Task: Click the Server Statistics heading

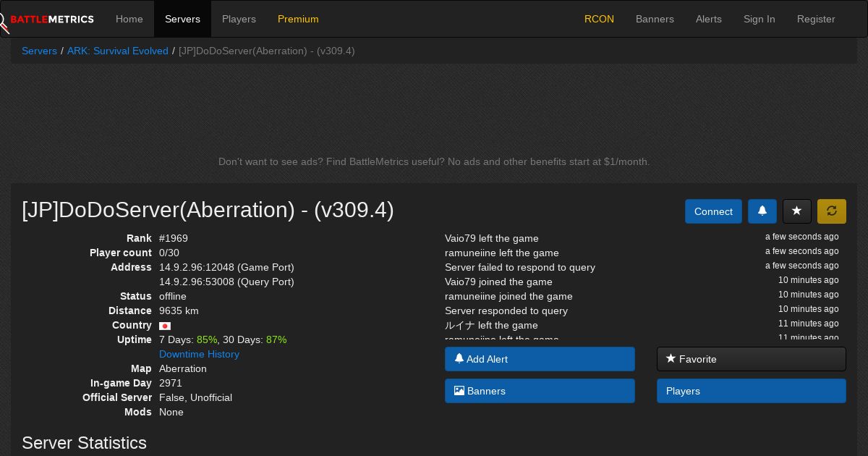Action: tap(84, 442)
